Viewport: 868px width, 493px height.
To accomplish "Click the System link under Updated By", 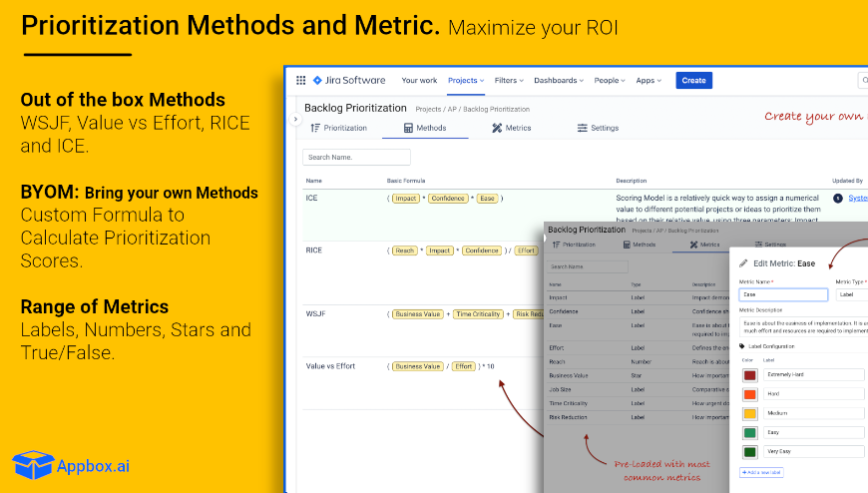I will 858,199.
